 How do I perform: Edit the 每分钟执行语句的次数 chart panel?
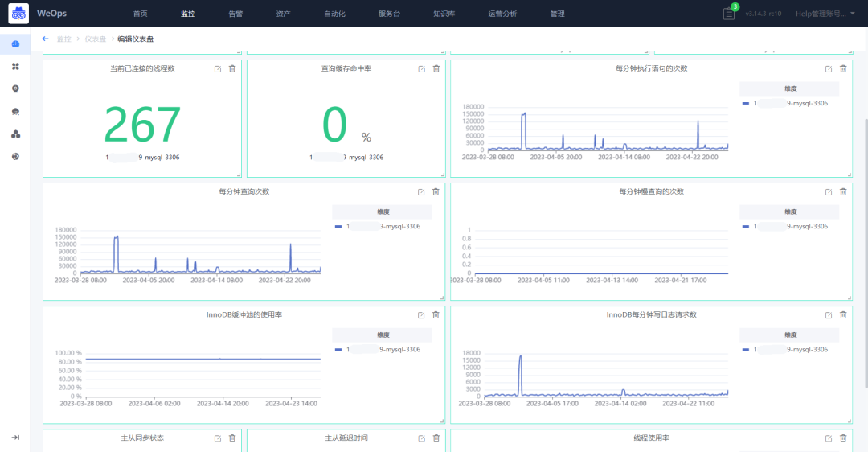click(x=829, y=68)
